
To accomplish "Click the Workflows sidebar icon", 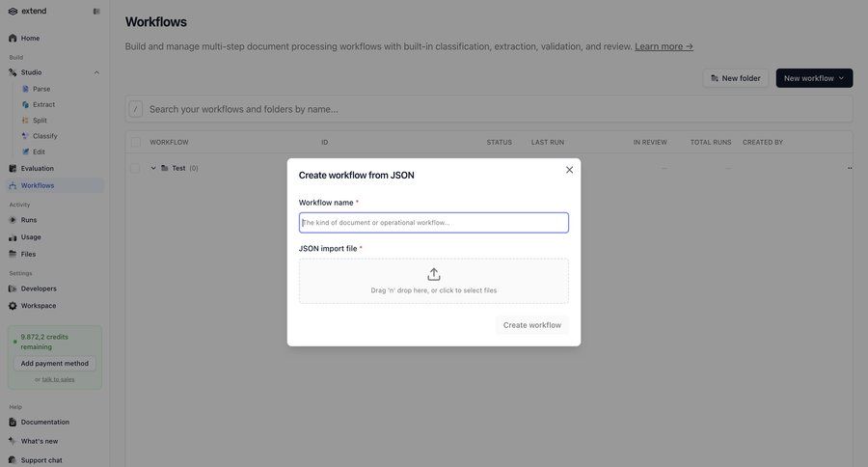I will (x=13, y=185).
